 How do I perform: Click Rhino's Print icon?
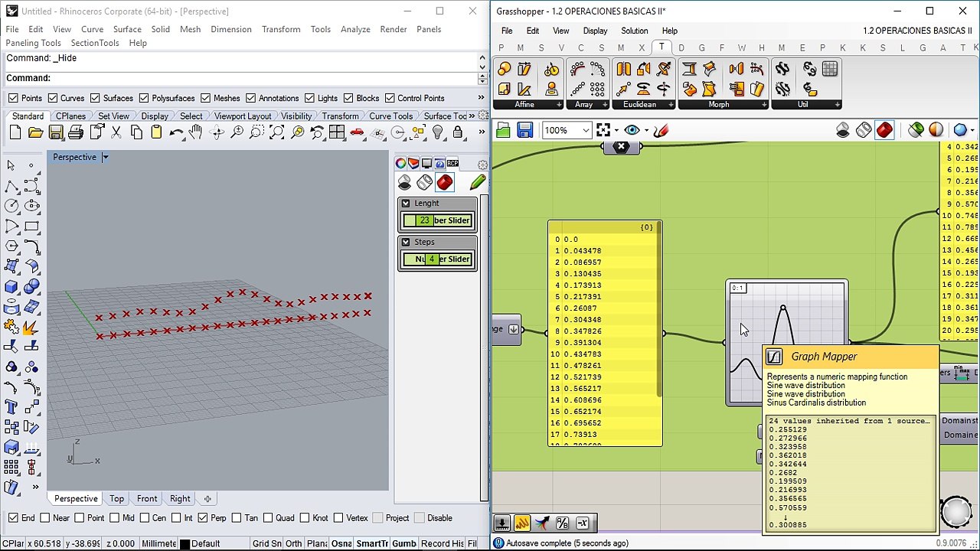pos(75,133)
